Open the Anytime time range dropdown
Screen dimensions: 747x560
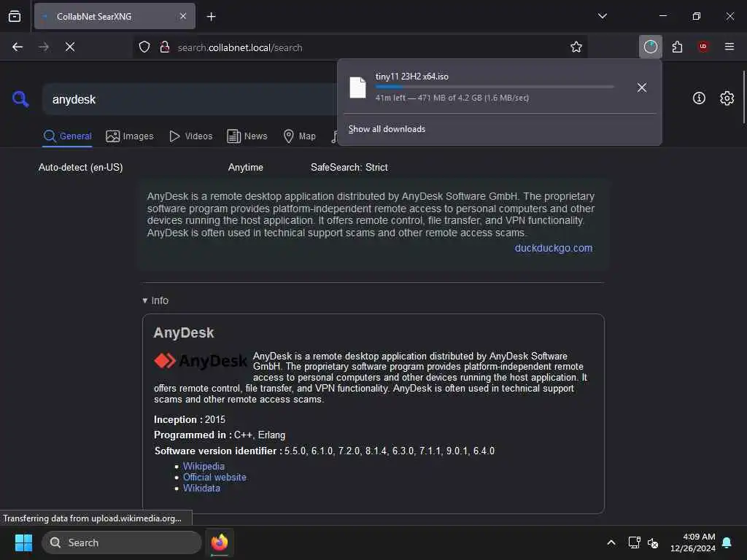tap(245, 167)
